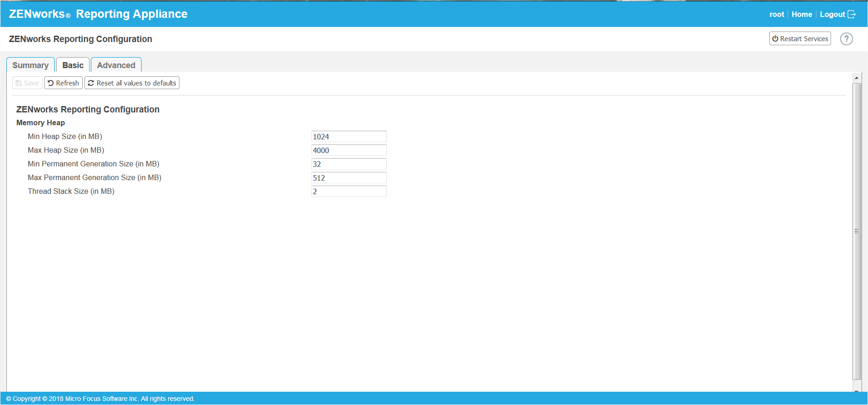Viewport: 868px width, 405px height.
Task: Click the Max Permanent Generation Size label
Action: pyautogui.click(x=95, y=177)
